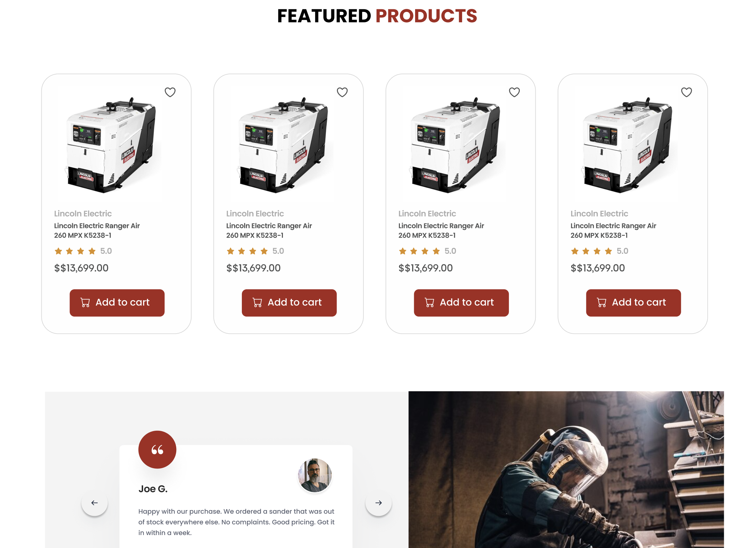This screenshot has height=548, width=756.
Task: Add third product to cart
Action: coord(461,303)
